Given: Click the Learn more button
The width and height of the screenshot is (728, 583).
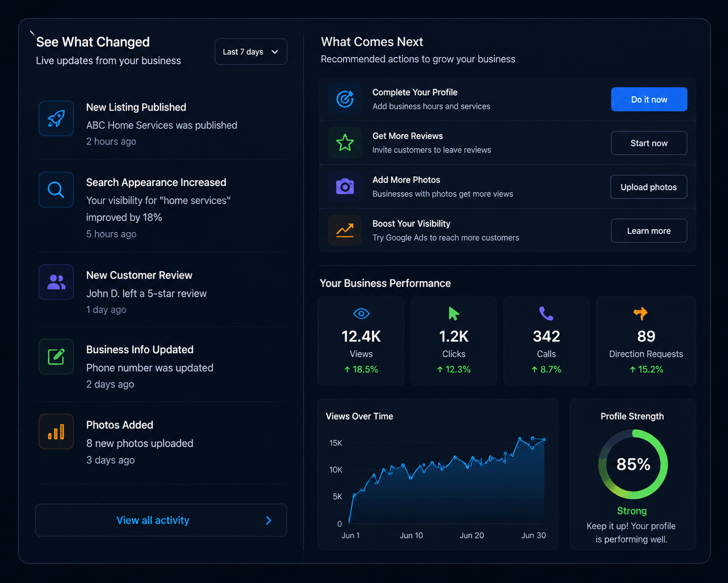Looking at the screenshot, I should click(x=649, y=231).
